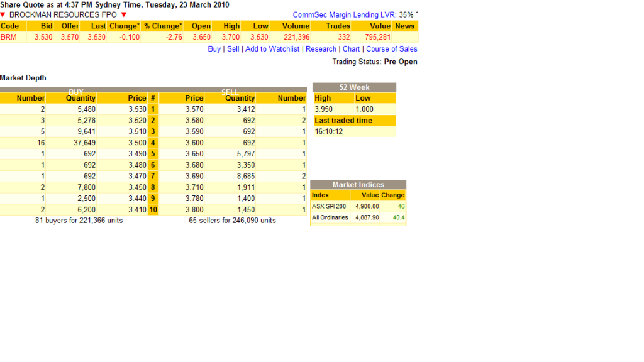Click depth row number 10 cell
The width and height of the screenshot is (644, 362).
153,210
